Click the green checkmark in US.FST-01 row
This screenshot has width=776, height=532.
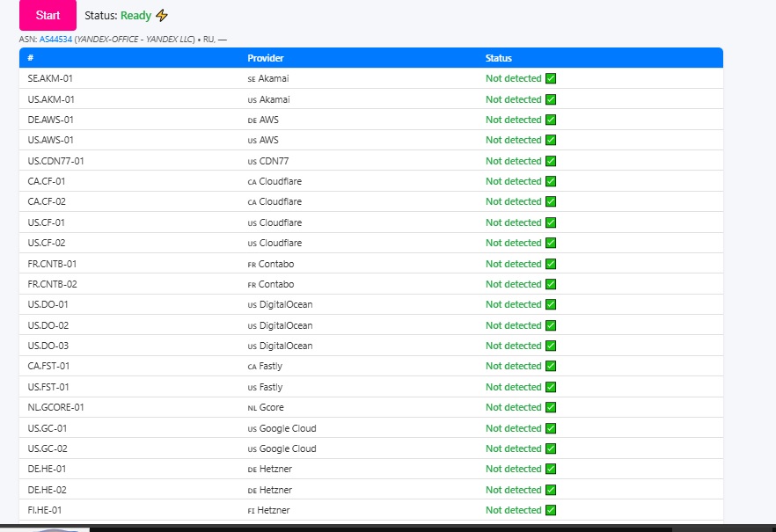tap(551, 387)
